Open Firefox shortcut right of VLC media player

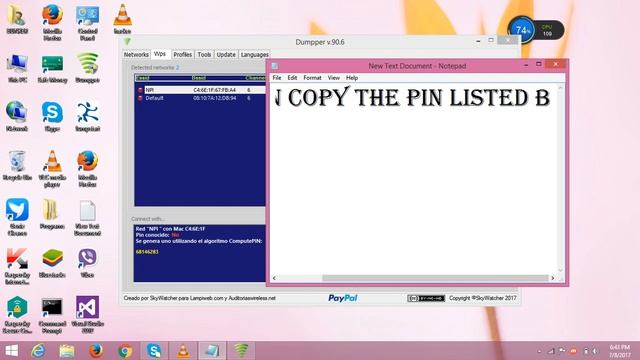[87, 169]
